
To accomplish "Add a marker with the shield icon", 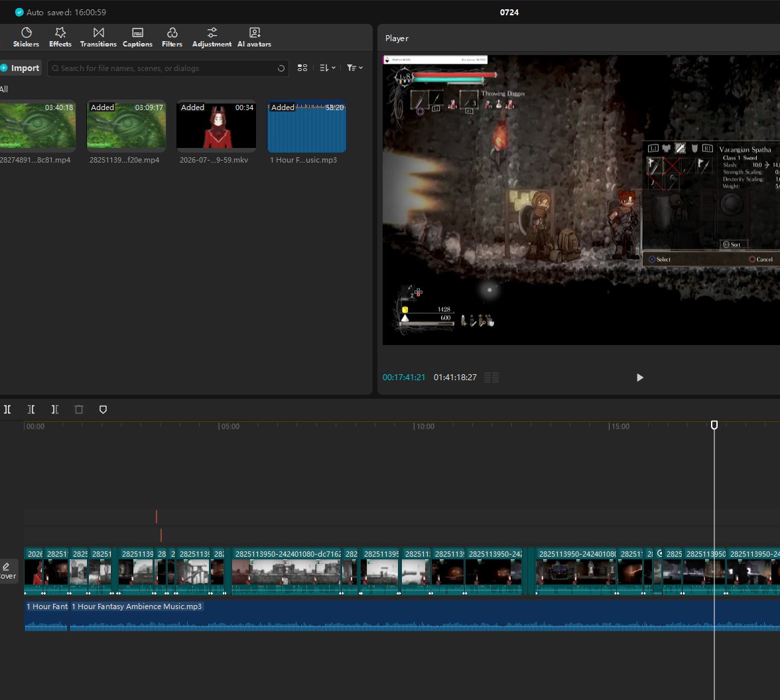I will click(103, 409).
